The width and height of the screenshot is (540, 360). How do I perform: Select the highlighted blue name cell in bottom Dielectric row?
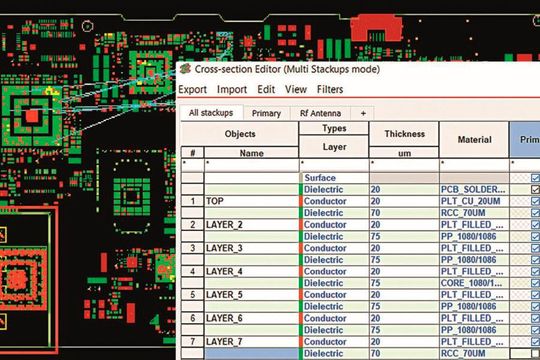coord(251,353)
